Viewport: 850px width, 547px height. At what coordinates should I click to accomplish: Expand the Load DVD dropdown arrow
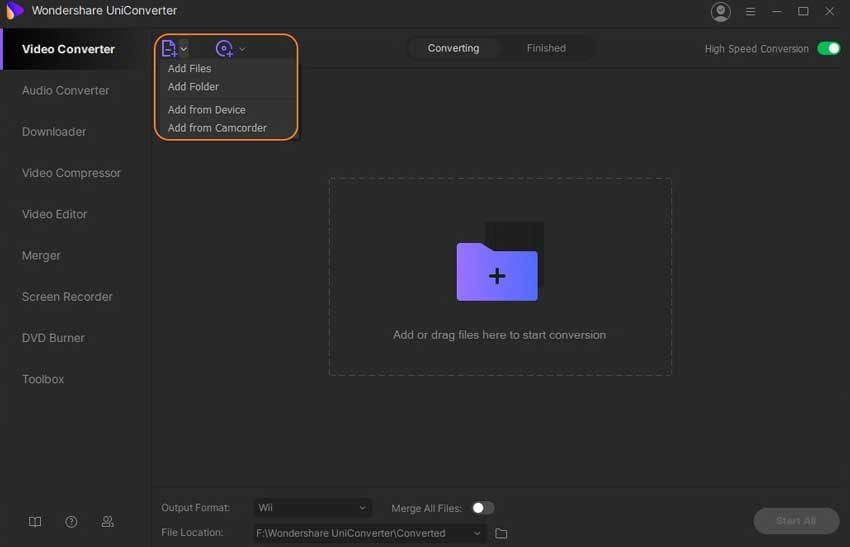pos(242,49)
